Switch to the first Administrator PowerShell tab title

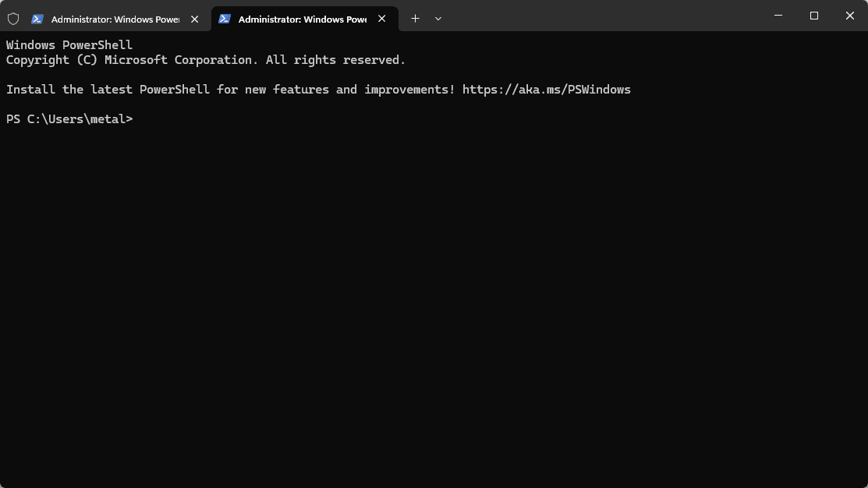(115, 19)
